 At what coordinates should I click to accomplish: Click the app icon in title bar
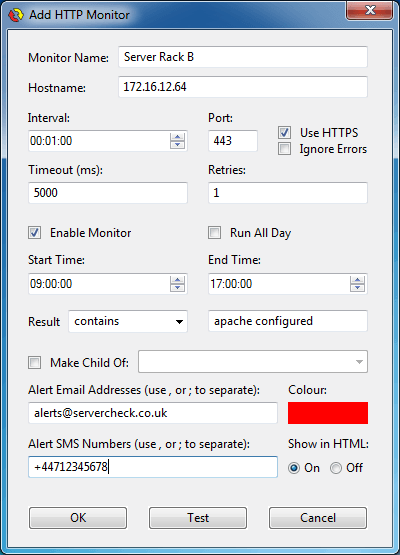(x=16, y=15)
